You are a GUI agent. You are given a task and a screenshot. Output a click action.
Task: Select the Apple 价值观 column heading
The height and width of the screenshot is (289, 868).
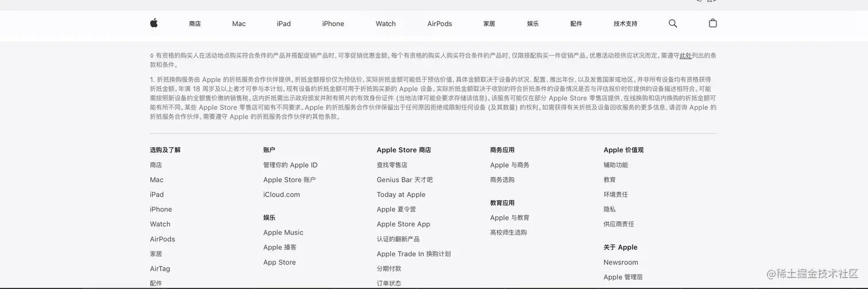[623, 150]
